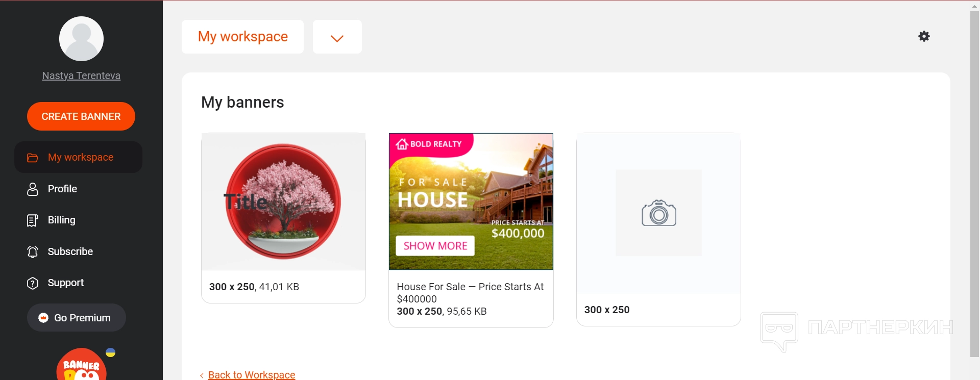Expand the workspace dropdown chevron
The height and width of the screenshot is (380, 980).
(x=337, y=37)
